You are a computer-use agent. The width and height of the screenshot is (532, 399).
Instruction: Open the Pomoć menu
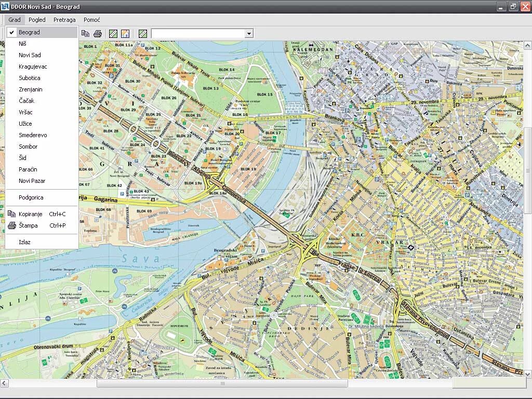[92, 20]
